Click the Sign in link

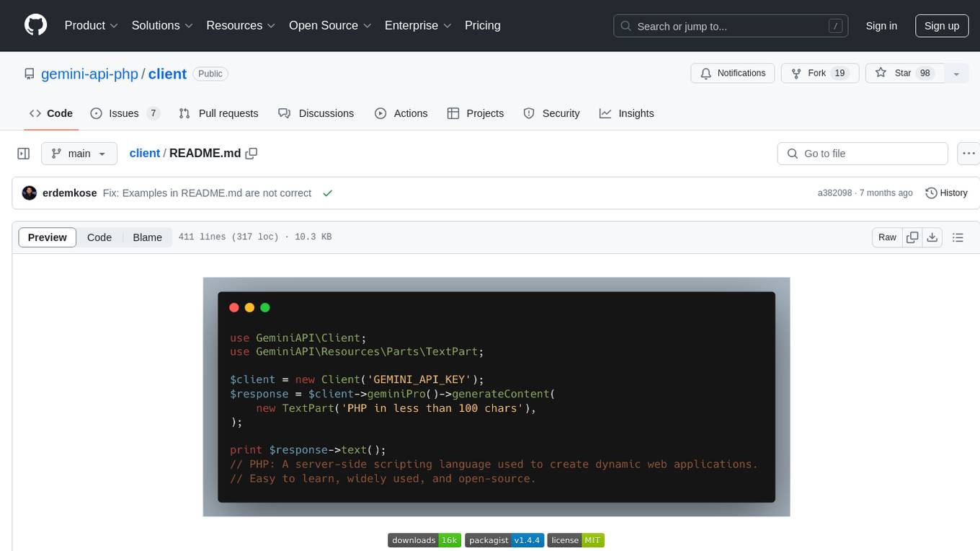pos(881,26)
